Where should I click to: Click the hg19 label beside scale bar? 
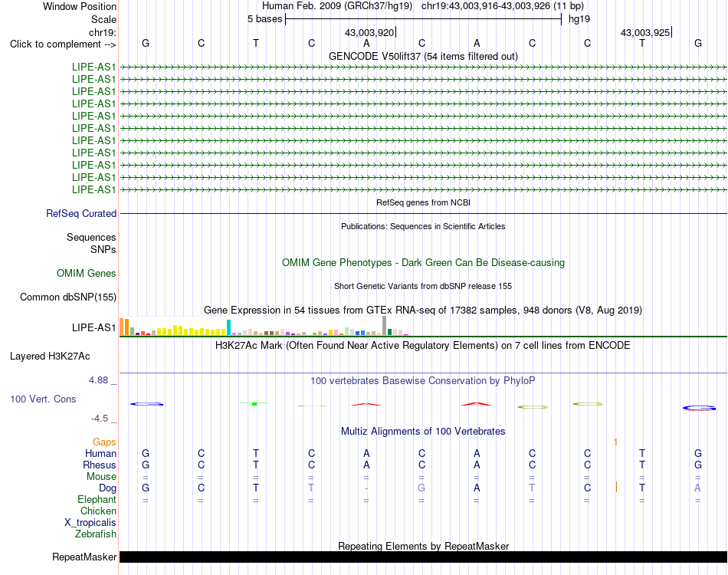[x=579, y=19]
